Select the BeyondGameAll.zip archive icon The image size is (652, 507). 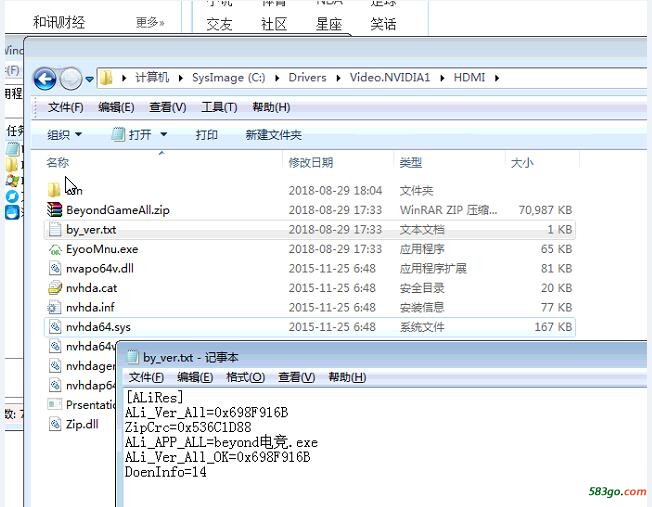[x=55, y=210]
